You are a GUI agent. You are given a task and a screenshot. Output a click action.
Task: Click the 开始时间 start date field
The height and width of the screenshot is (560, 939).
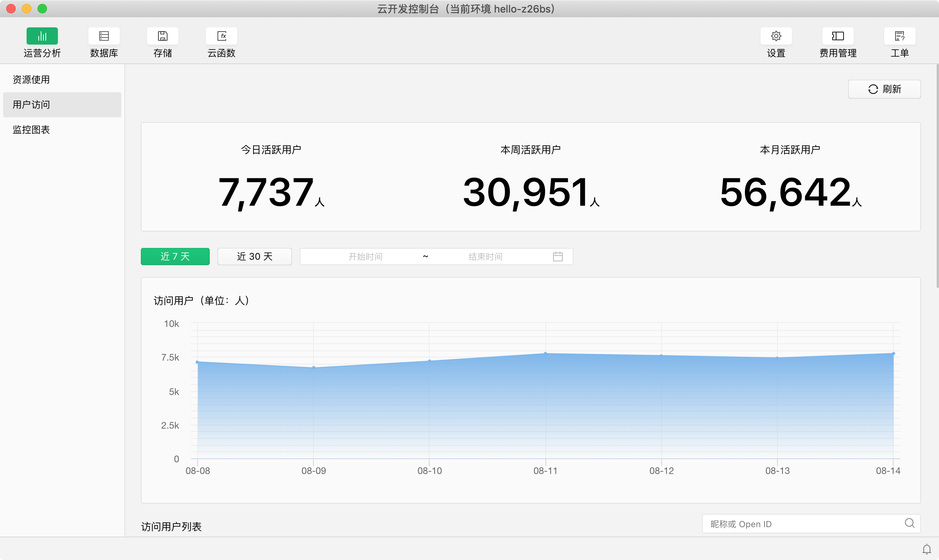(x=365, y=257)
